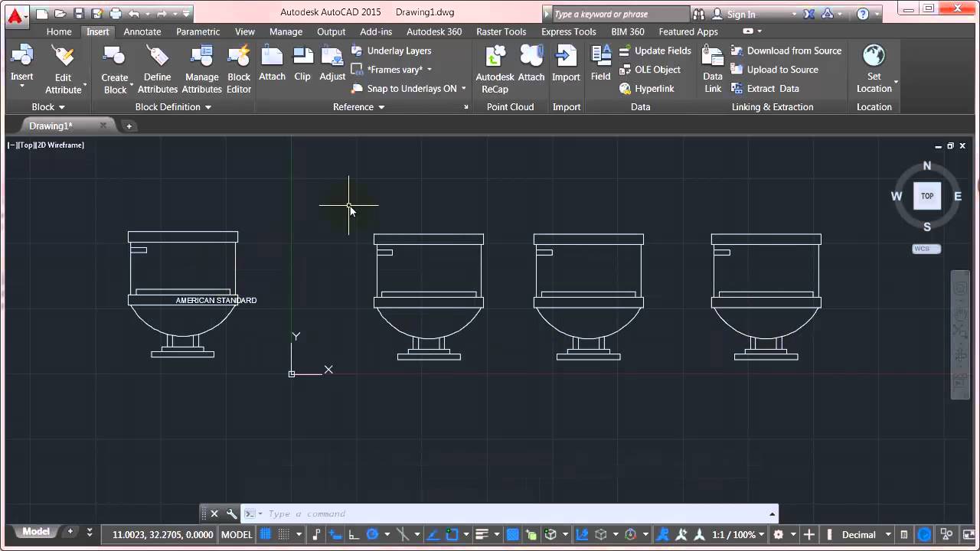
Task: Click the Point Cloud Attach icon
Action: coord(531,57)
